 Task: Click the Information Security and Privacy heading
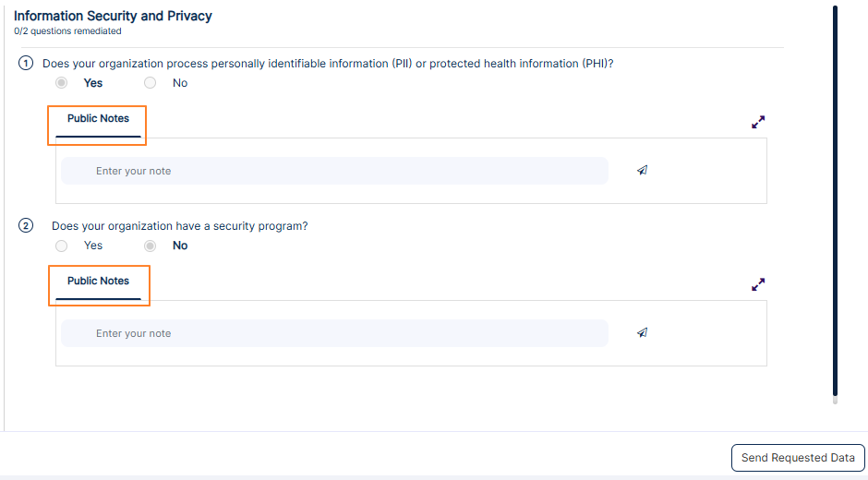point(113,16)
